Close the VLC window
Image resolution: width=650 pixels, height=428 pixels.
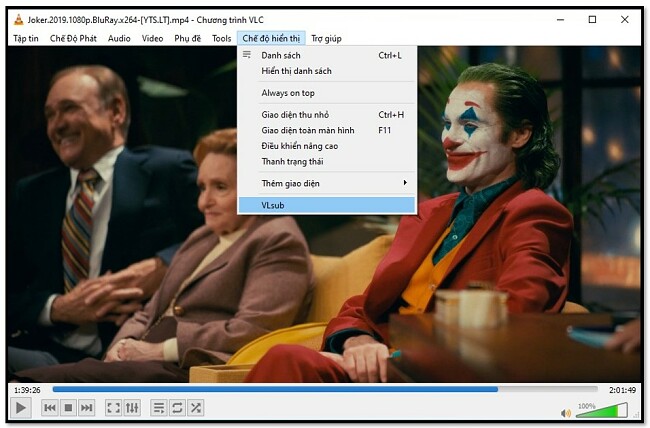[x=625, y=19]
